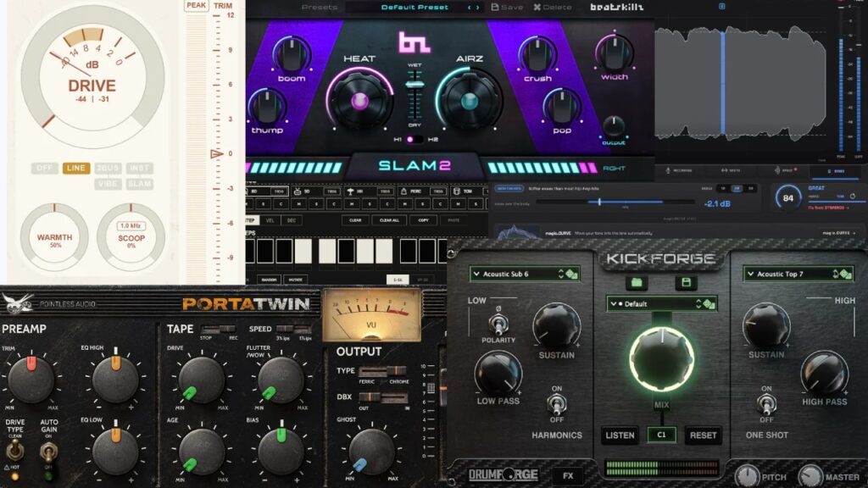
Task: Turn the HEAT knob in Slam2
Action: [x=359, y=101]
